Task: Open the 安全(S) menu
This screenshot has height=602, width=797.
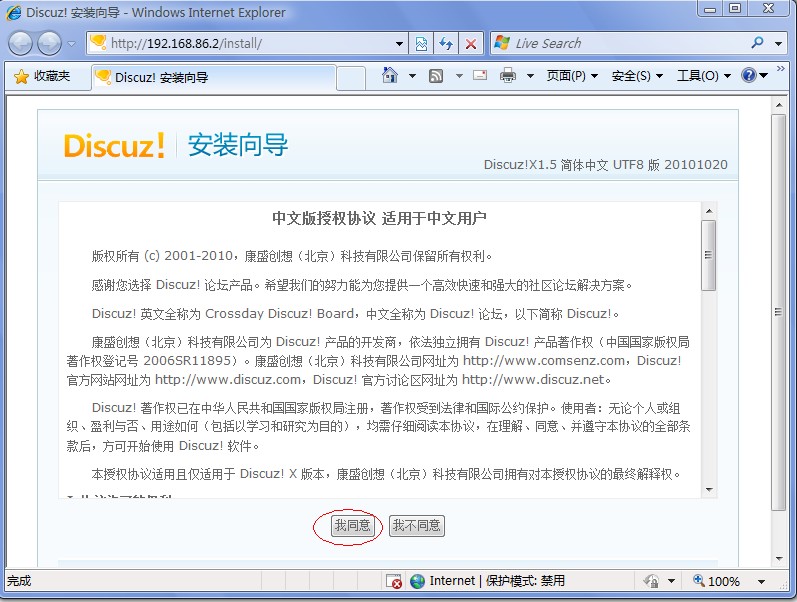Action: [637, 76]
